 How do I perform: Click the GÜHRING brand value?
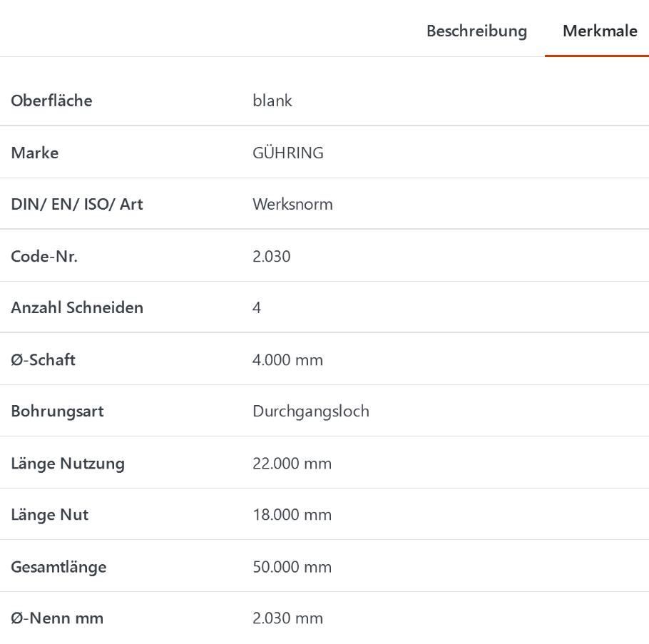point(287,153)
